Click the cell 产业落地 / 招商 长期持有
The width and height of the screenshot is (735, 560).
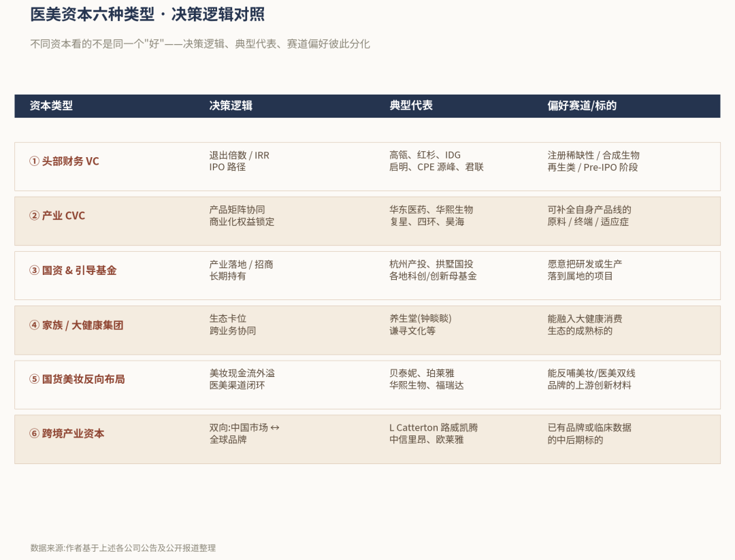pos(241,270)
